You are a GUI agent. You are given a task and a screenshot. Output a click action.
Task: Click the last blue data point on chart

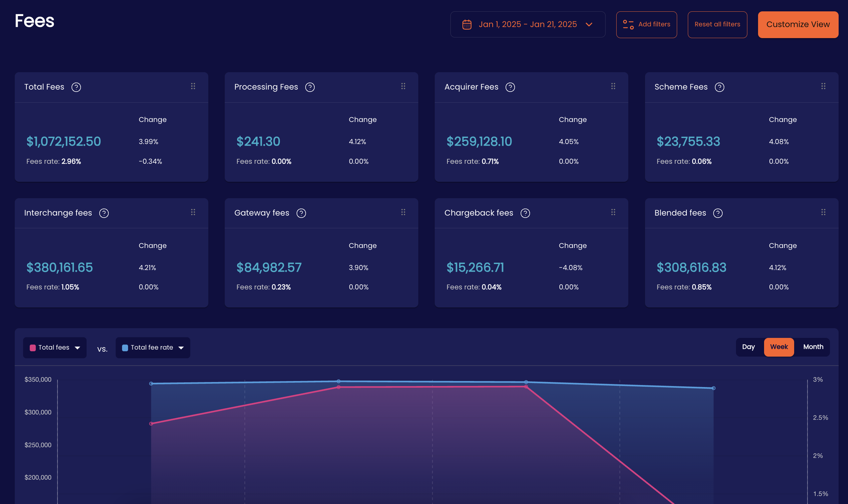point(714,388)
